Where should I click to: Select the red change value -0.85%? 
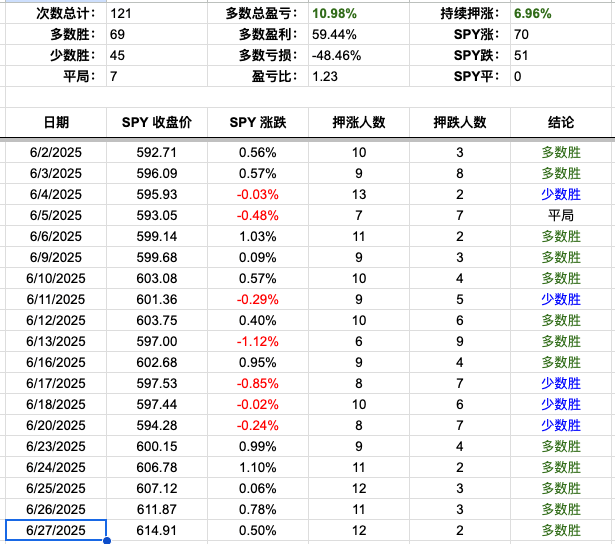coord(258,384)
